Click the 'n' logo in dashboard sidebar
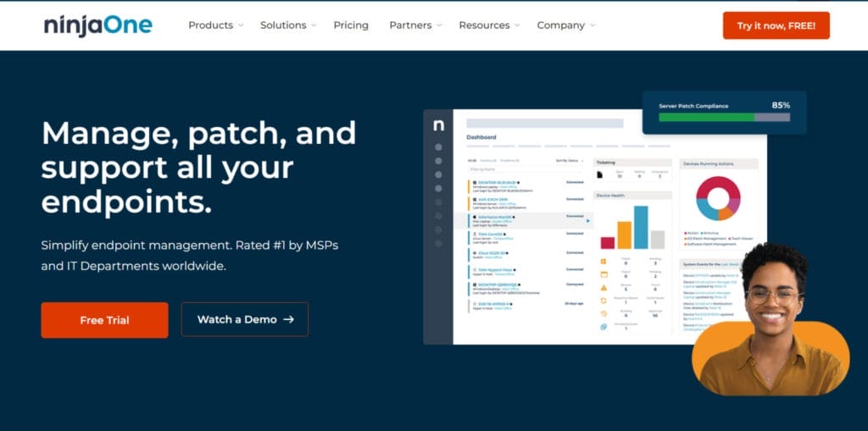 (x=438, y=125)
